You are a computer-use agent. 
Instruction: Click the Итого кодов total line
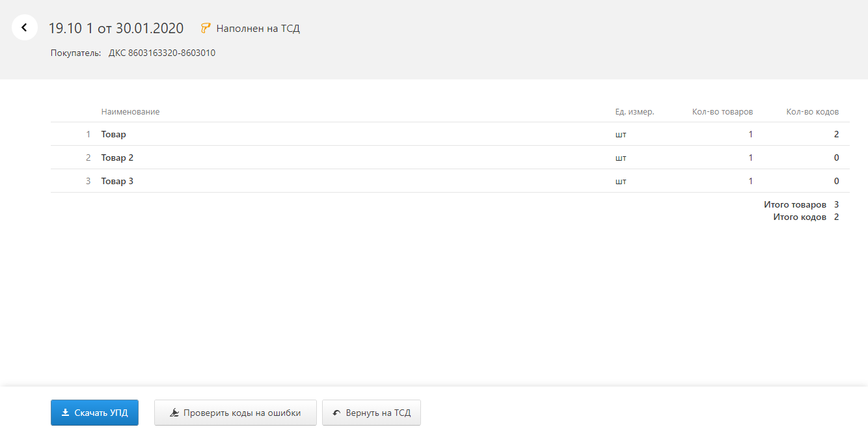(x=806, y=217)
